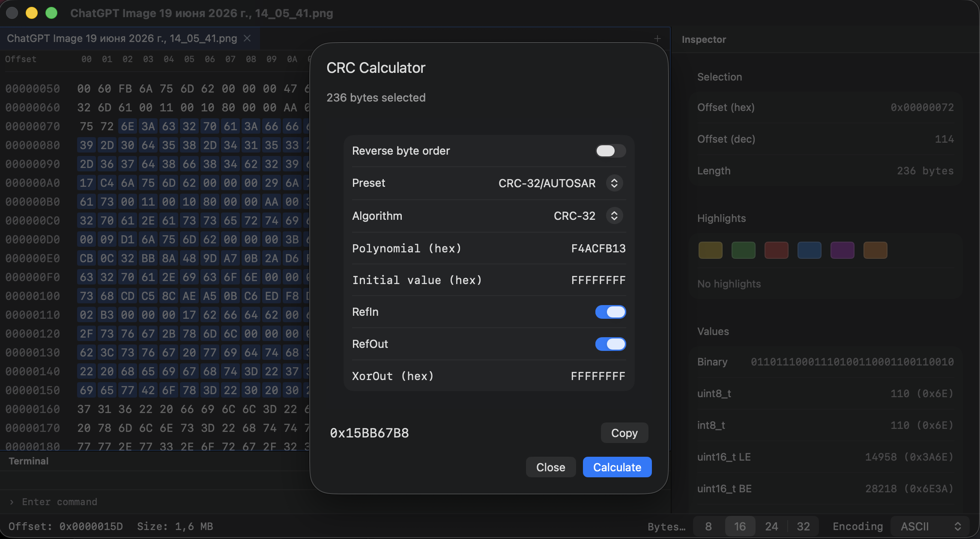Calculate the CRC checksum

tap(617, 467)
